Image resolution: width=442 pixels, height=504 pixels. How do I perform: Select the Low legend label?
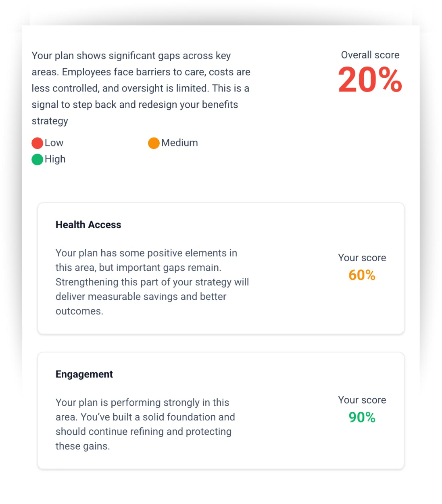point(54,143)
